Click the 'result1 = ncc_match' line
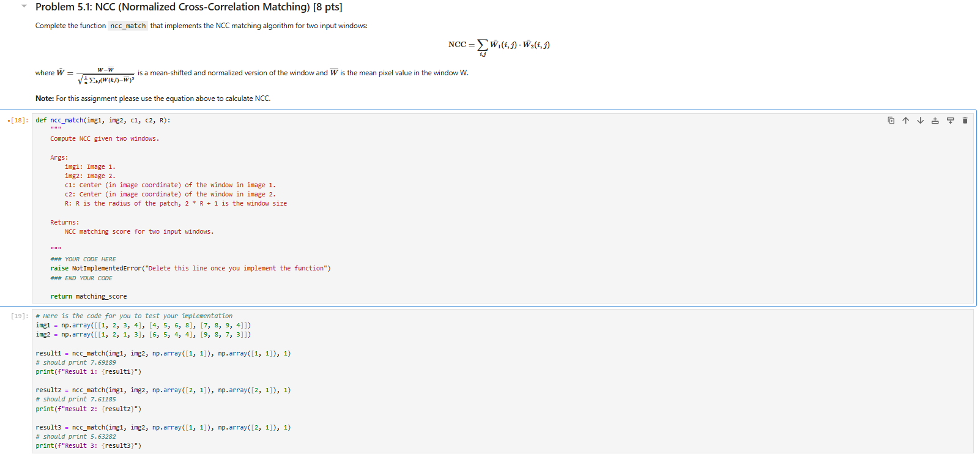Screen dimensions: 980x454 [163, 354]
